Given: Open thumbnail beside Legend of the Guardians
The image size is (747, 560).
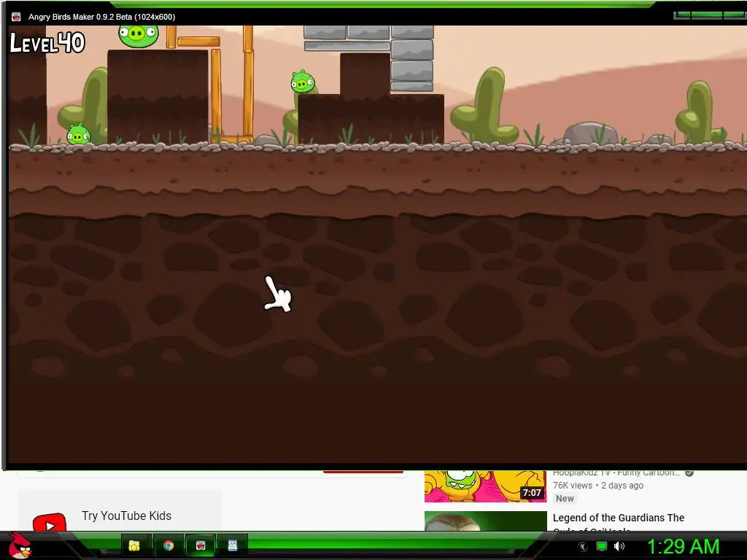Looking at the screenshot, I should pos(485,521).
